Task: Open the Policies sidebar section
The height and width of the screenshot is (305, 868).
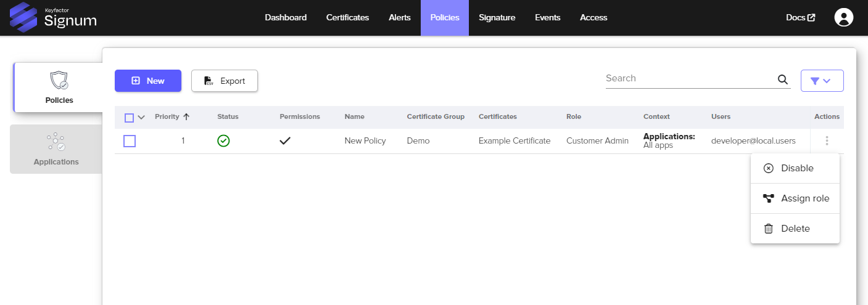Action: pyautogui.click(x=59, y=87)
